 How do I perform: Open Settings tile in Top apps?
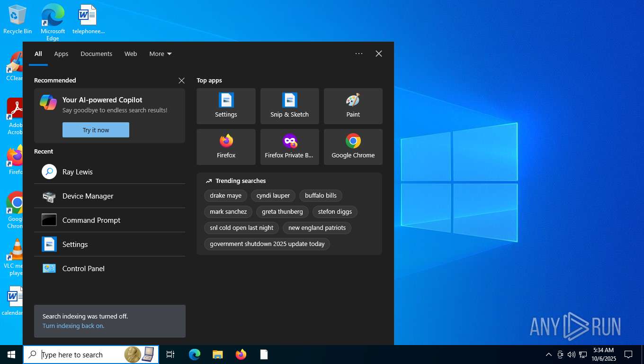point(226,106)
